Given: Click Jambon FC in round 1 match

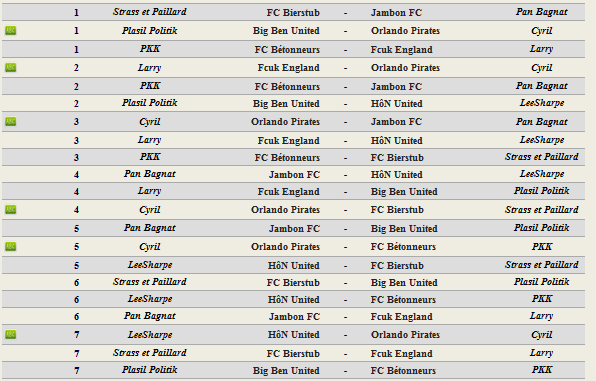Looking at the screenshot, I should pyautogui.click(x=396, y=13).
